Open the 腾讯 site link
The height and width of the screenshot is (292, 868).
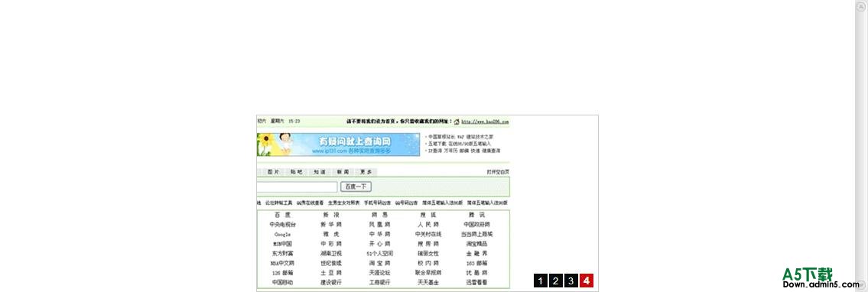(x=476, y=215)
